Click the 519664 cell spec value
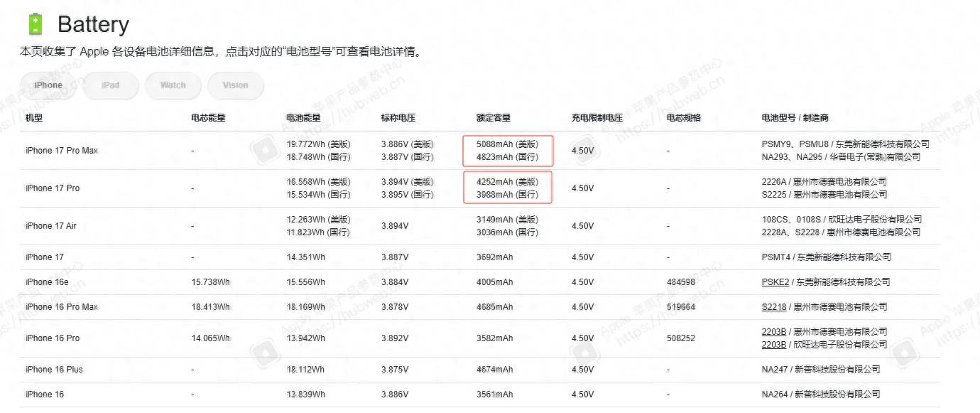Image resolution: width=980 pixels, height=413 pixels. point(681,307)
